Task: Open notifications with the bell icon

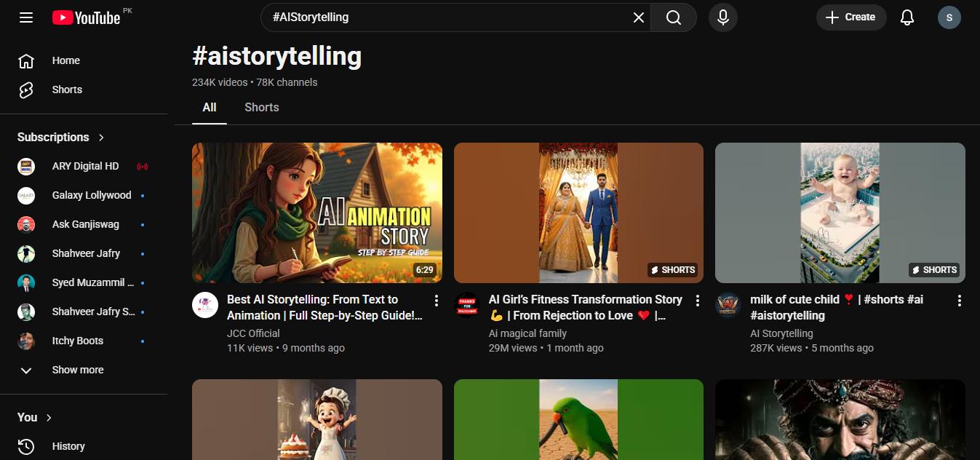Action: pos(907,17)
